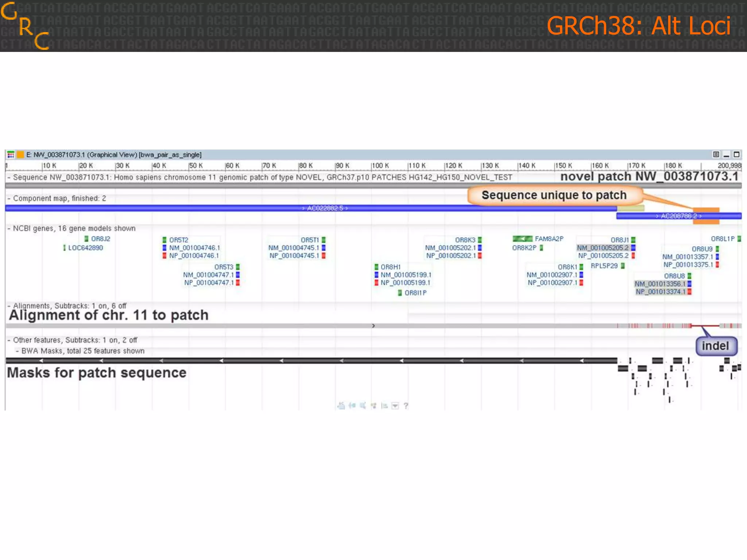
Task: Collapse the NCBI genes track
Action: (x=9, y=229)
